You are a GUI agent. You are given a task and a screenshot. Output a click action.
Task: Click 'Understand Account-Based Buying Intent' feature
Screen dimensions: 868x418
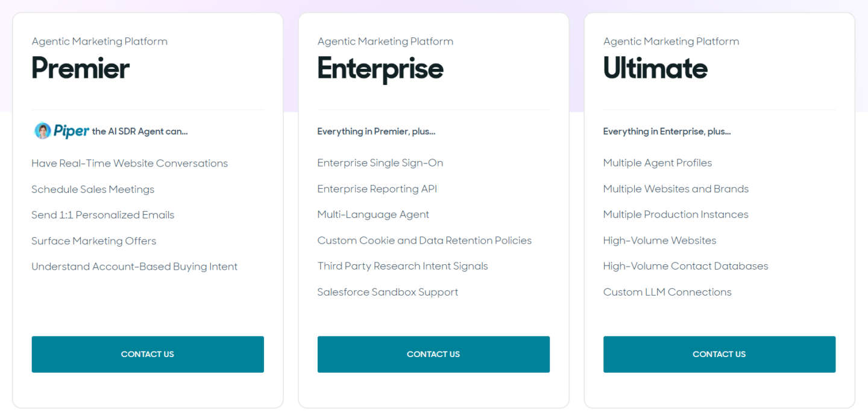(134, 266)
